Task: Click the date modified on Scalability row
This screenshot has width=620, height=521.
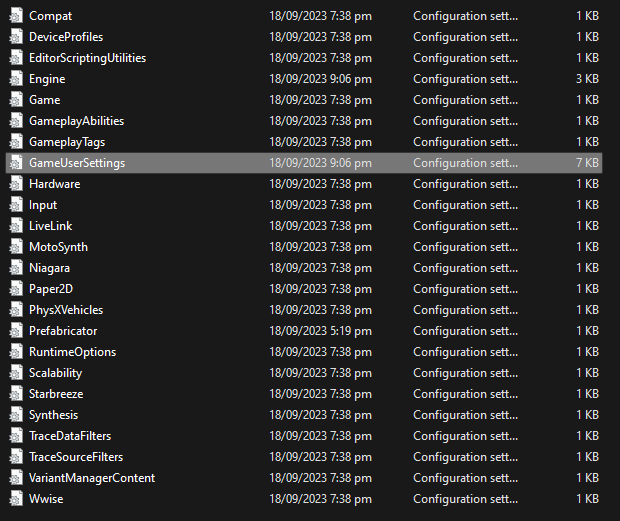Action: point(320,373)
